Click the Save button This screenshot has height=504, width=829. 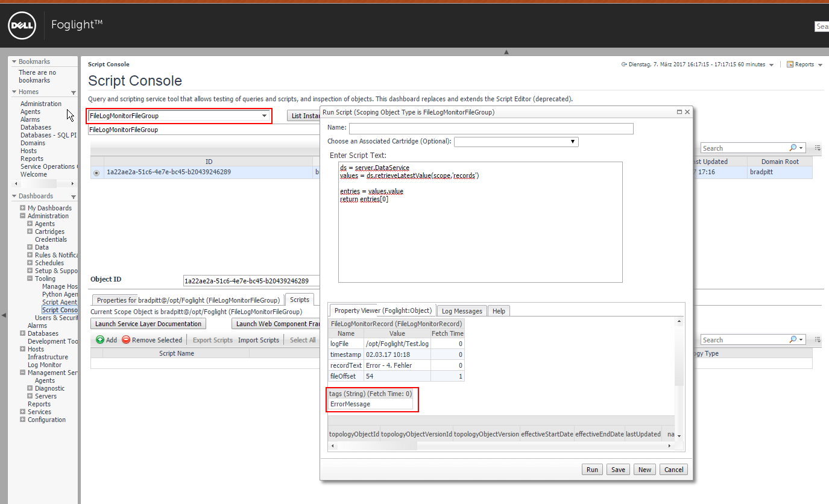[618, 470]
